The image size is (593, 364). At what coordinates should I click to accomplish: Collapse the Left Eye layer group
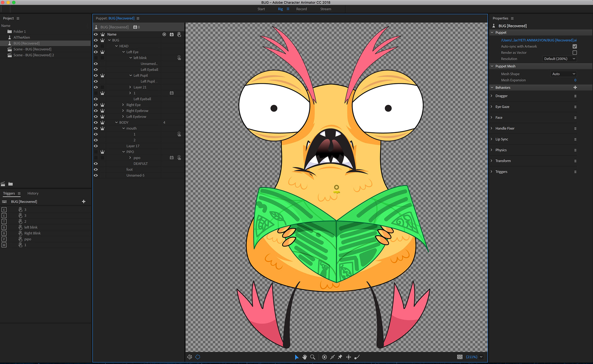[x=124, y=52]
